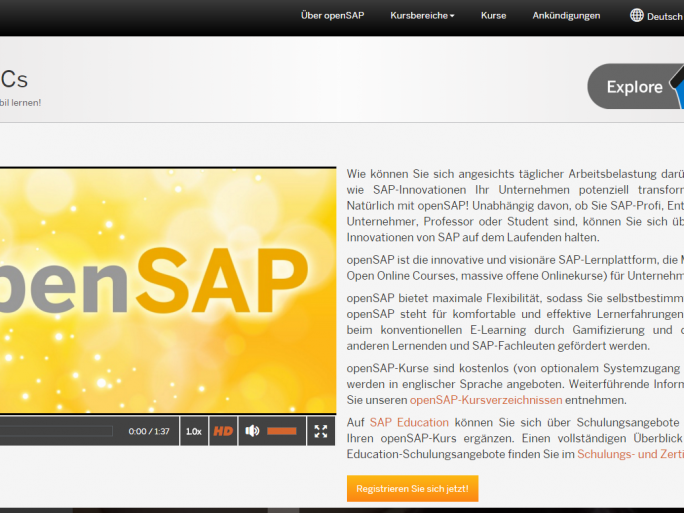684x513 pixels.
Task: Toggle HD video quality
Action: click(223, 431)
